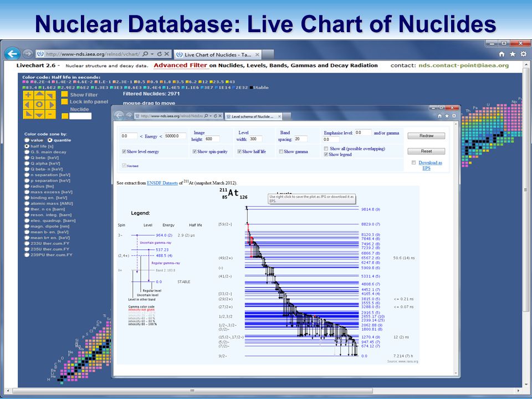Click forward arrow in Level schema popup window
Image resolution: width=532 pixels, height=399 pixels.
(x=129, y=116)
